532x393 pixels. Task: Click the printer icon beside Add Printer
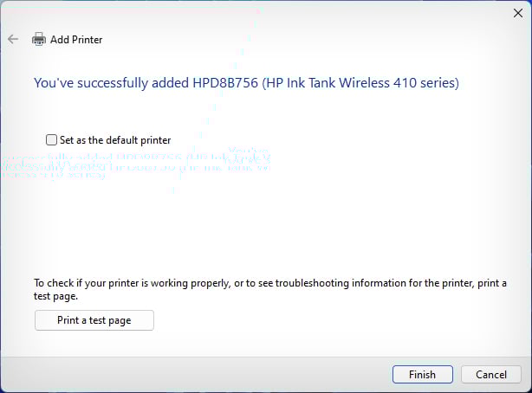click(39, 39)
